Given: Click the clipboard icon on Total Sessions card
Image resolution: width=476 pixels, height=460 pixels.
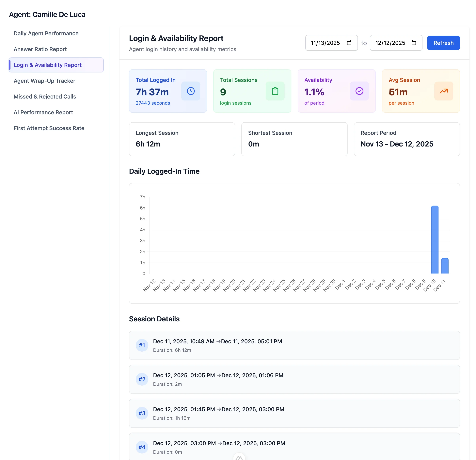Looking at the screenshot, I should [x=275, y=91].
